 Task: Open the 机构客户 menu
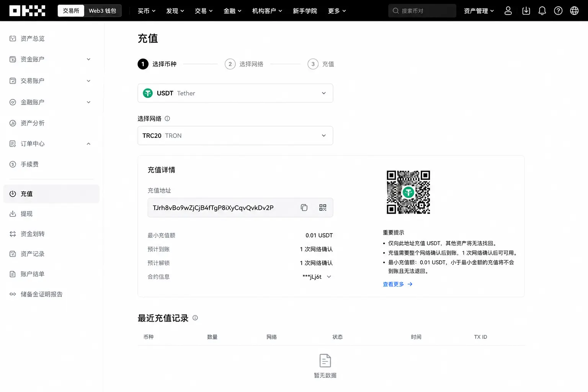[x=267, y=11]
